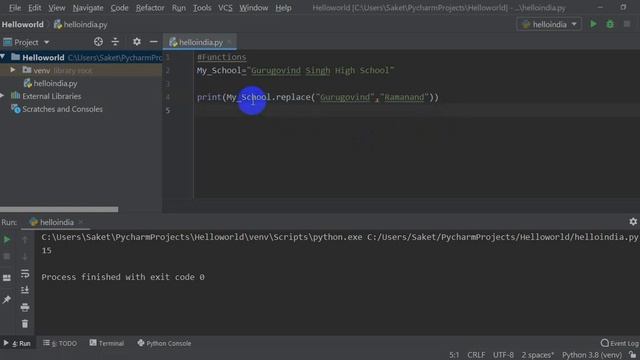Open Project panel settings gear
640x360 pixels.
click(x=137, y=42)
